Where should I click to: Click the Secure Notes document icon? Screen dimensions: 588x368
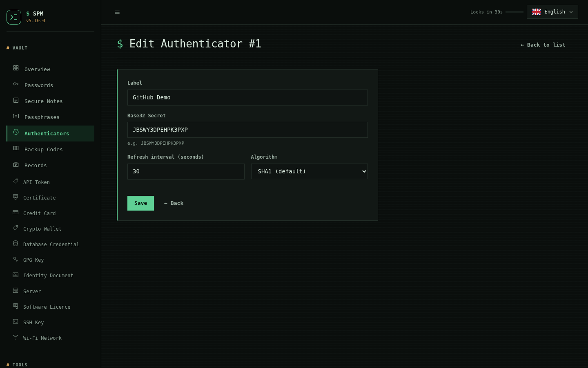[16, 100]
